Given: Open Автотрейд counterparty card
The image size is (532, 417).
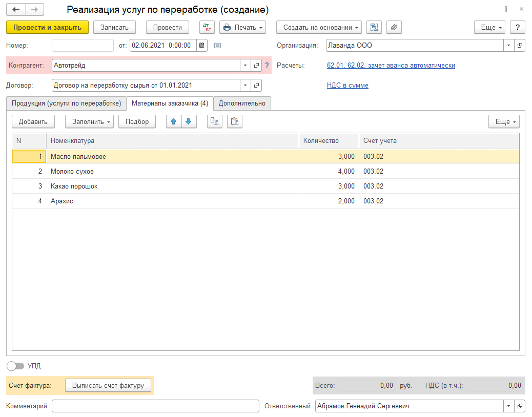Looking at the screenshot, I should pyautogui.click(x=256, y=66).
